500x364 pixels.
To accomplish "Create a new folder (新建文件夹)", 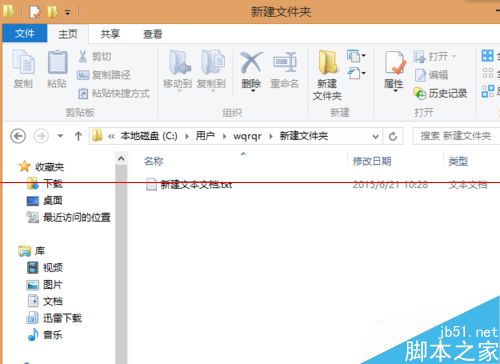I will point(327,75).
